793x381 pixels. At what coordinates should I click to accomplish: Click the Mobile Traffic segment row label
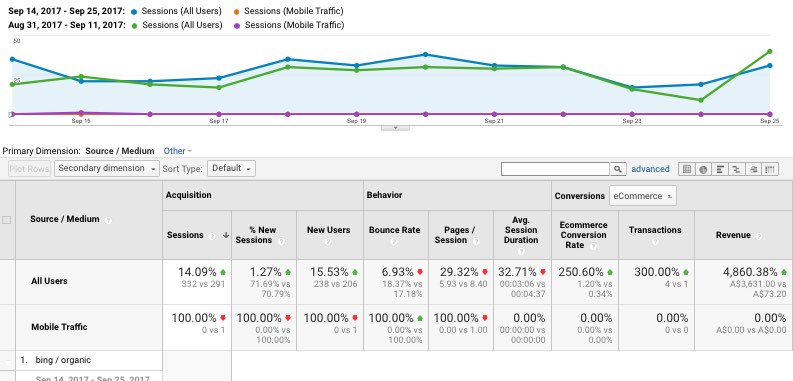(x=59, y=327)
